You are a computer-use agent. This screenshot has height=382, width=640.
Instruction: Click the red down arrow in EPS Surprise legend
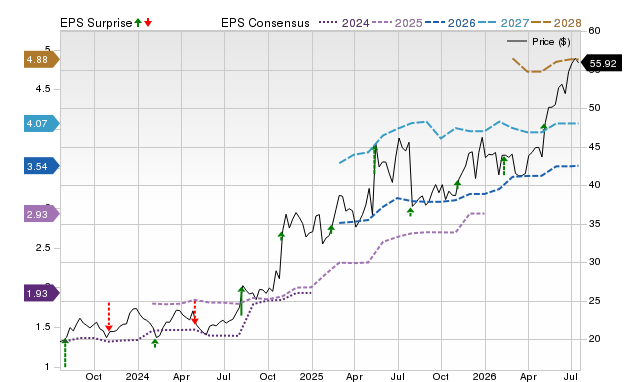[148, 23]
